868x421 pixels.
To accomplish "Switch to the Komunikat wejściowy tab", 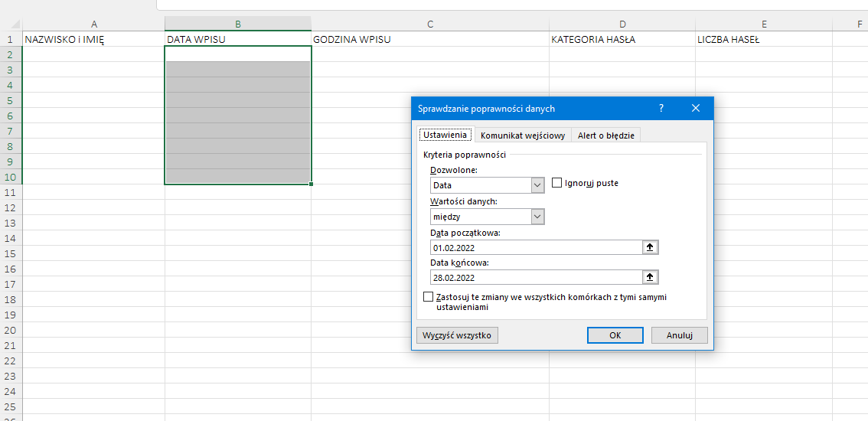I will click(523, 135).
